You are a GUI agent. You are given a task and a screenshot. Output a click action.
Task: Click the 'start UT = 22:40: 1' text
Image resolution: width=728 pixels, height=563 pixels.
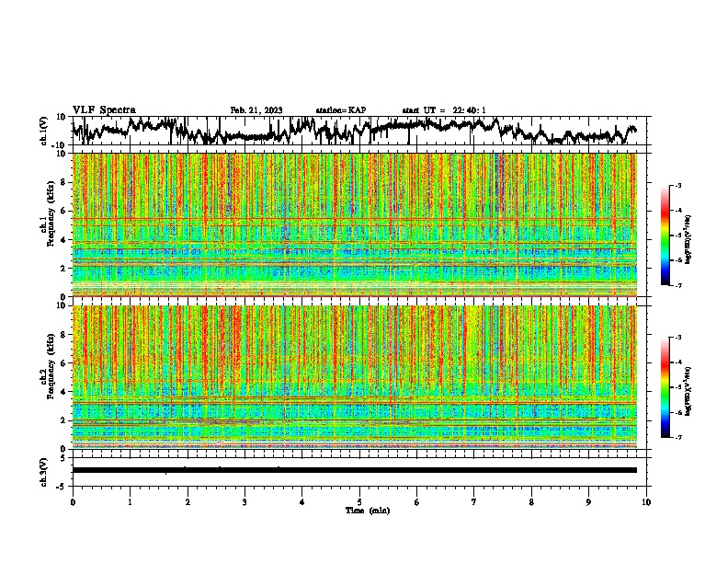pyautogui.click(x=444, y=110)
